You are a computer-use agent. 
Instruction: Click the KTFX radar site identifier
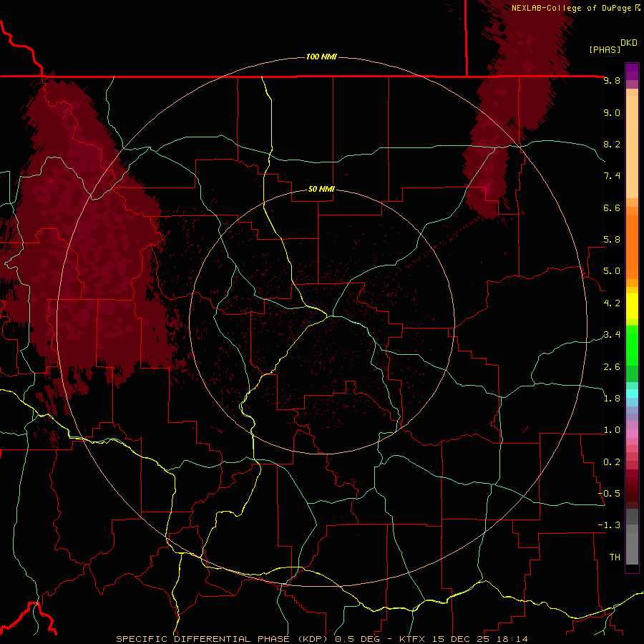pyautogui.click(x=412, y=640)
